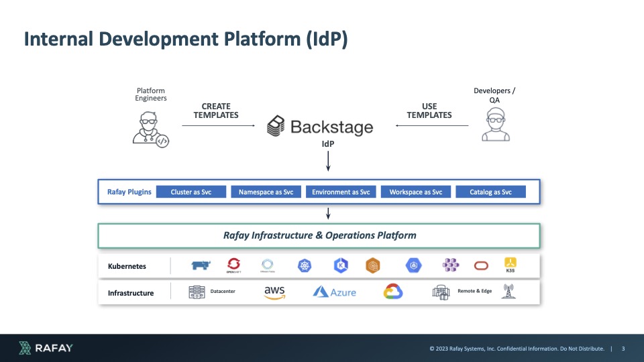Select the Backstage stacked-layers logo icon
Viewport: 644px width, 362px height.
(276, 125)
